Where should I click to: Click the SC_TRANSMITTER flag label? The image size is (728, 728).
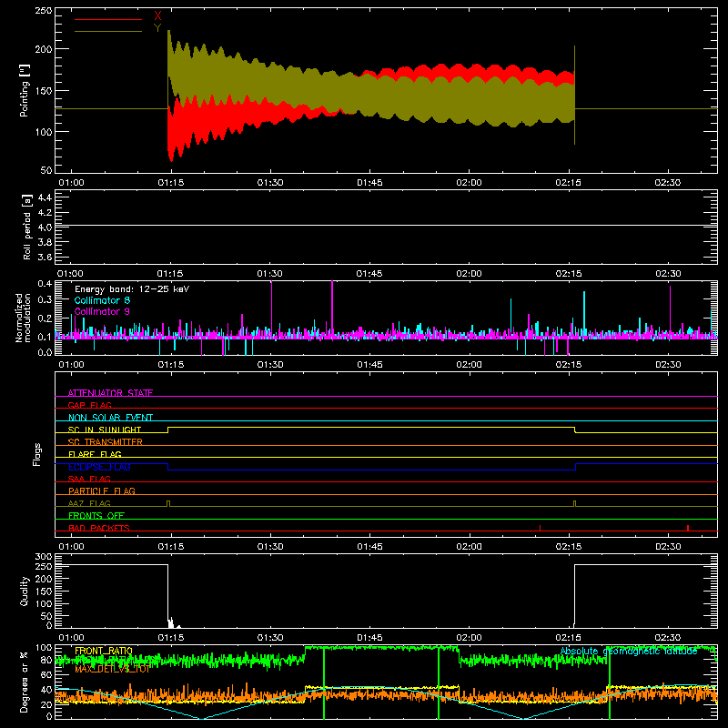tap(106, 442)
